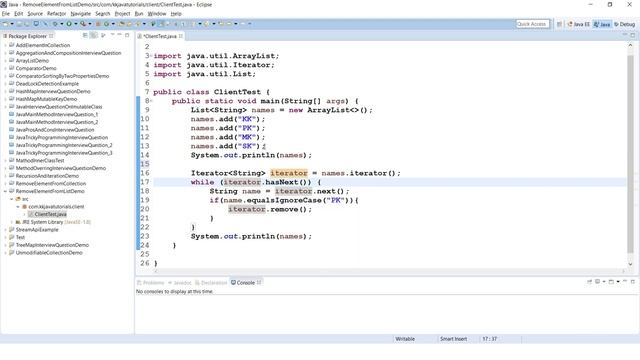Open the File menu
Screen dimensions: 640x360
pyautogui.click(x=6, y=13)
